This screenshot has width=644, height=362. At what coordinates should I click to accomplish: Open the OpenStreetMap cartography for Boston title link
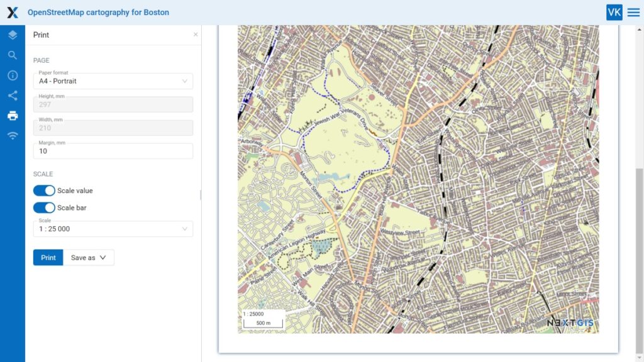coord(98,13)
